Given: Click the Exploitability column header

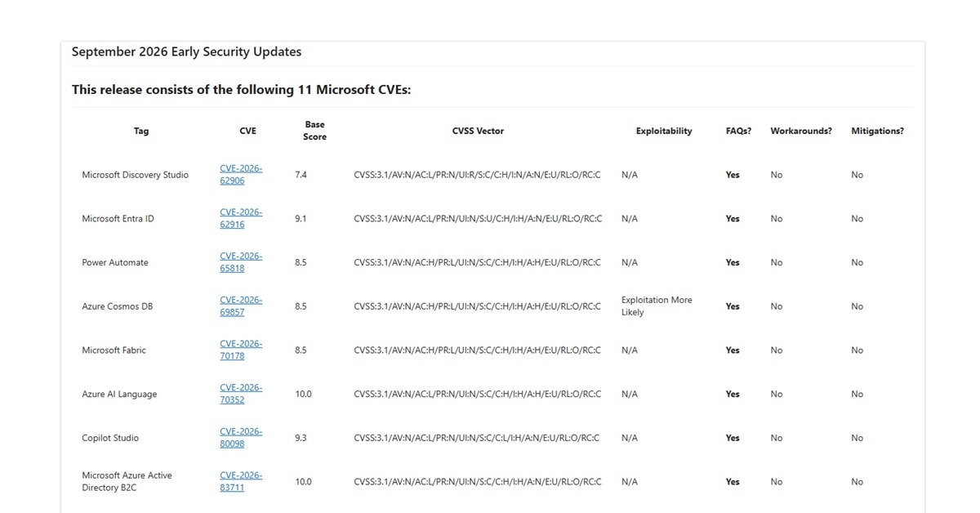Looking at the screenshot, I should point(664,131).
